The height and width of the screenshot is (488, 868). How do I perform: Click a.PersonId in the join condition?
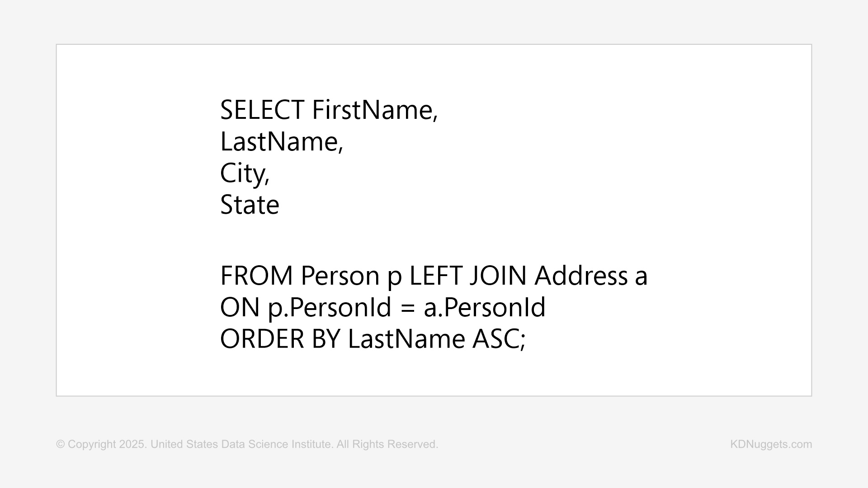point(485,308)
